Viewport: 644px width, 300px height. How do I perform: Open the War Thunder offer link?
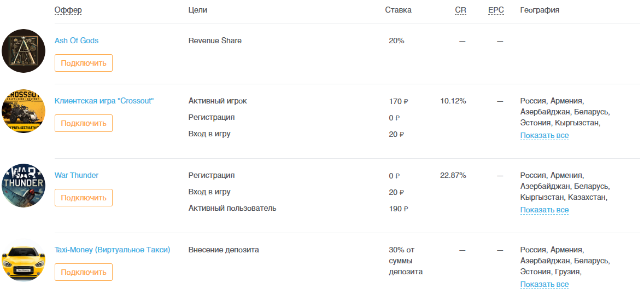click(x=77, y=175)
